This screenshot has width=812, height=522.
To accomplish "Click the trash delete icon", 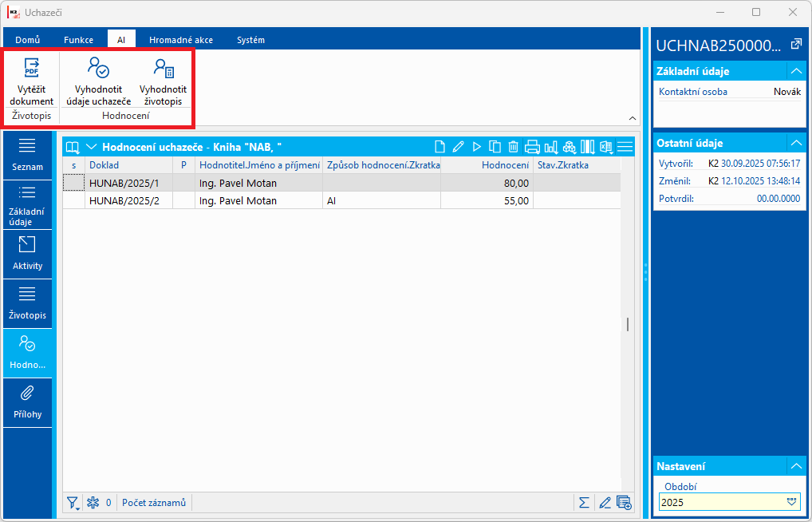I will [x=513, y=147].
